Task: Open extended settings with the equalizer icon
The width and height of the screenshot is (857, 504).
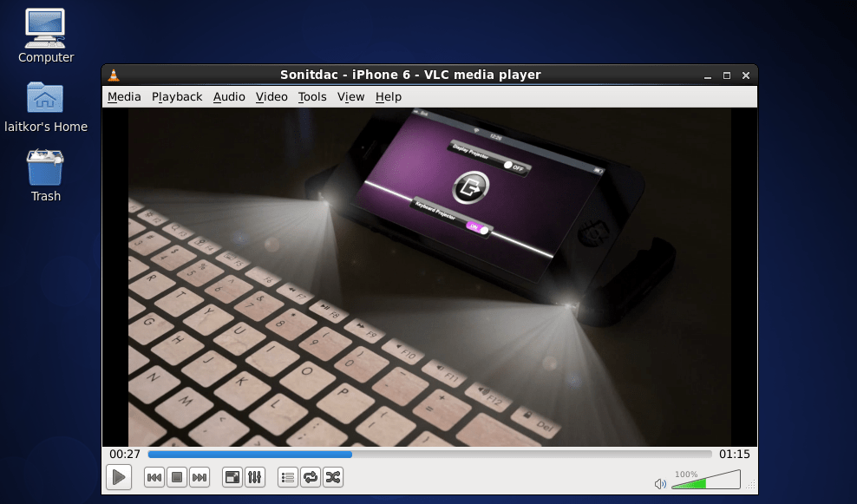Action: [x=255, y=477]
